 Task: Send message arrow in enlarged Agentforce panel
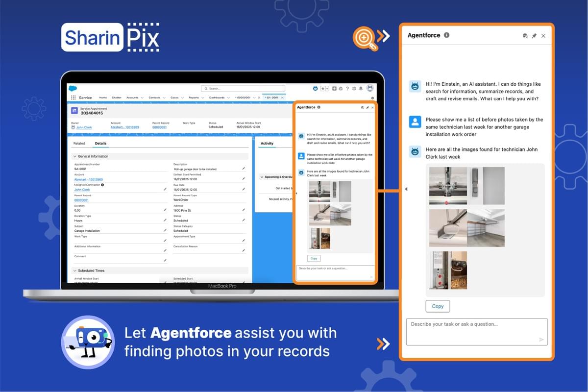[541, 339]
